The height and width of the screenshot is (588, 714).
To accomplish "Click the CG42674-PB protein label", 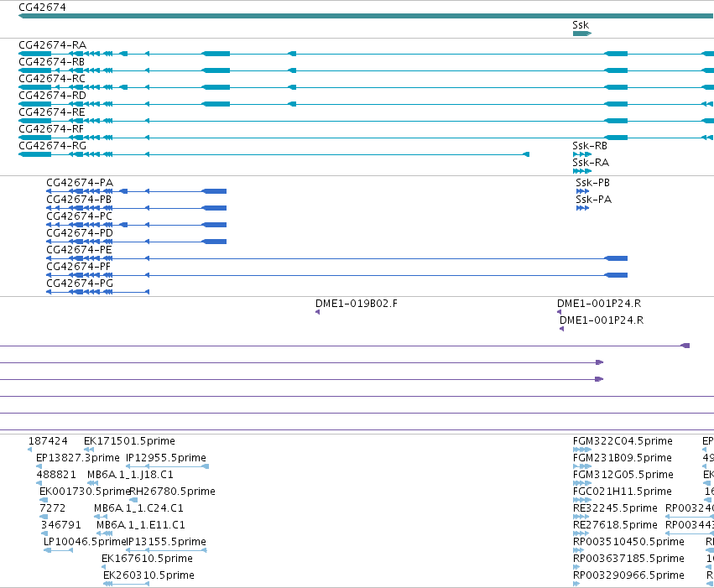I will [79, 200].
